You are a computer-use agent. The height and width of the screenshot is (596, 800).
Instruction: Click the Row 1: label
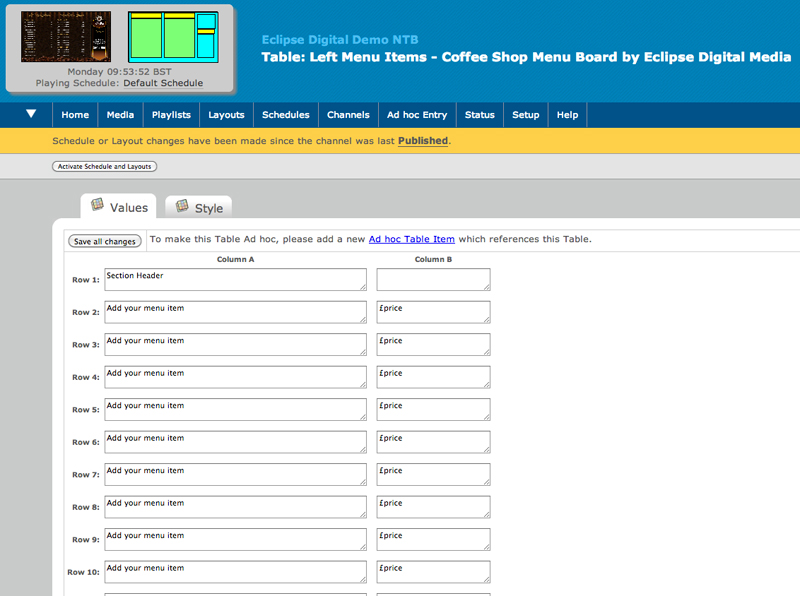tap(86, 280)
